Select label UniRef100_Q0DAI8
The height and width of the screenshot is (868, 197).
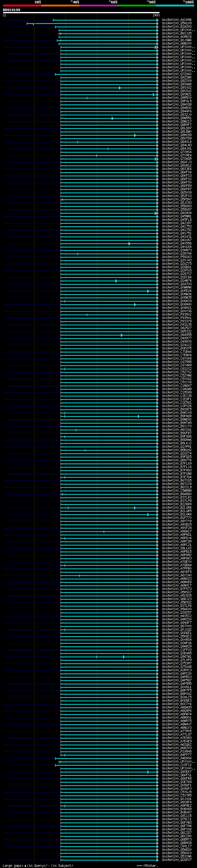[x=177, y=301]
